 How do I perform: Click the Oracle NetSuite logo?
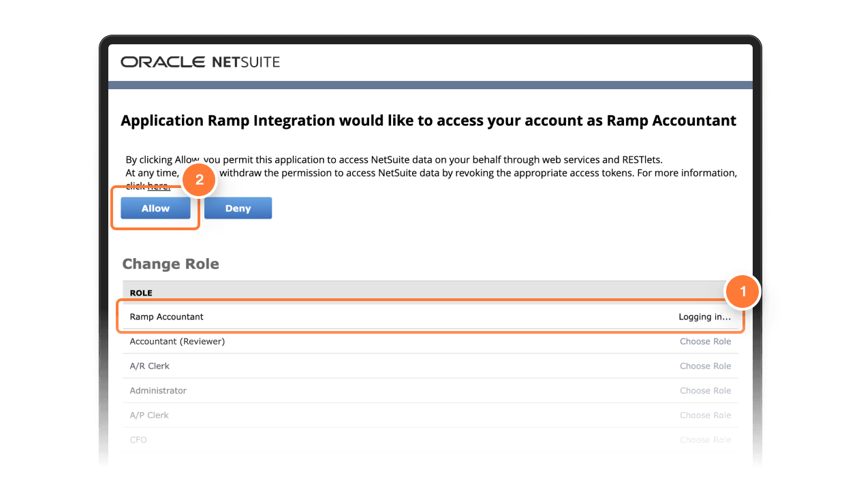click(x=200, y=62)
